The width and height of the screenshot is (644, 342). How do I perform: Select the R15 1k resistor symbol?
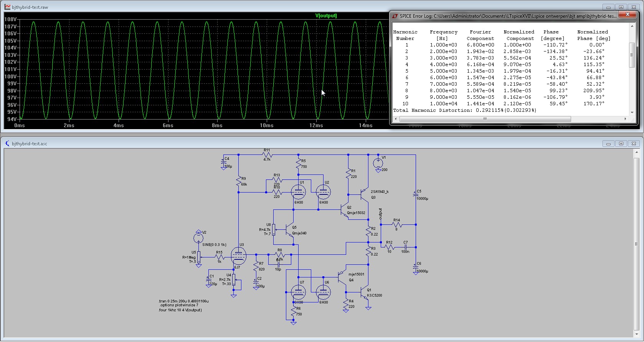pyautogui.click(x=219, y=257)
